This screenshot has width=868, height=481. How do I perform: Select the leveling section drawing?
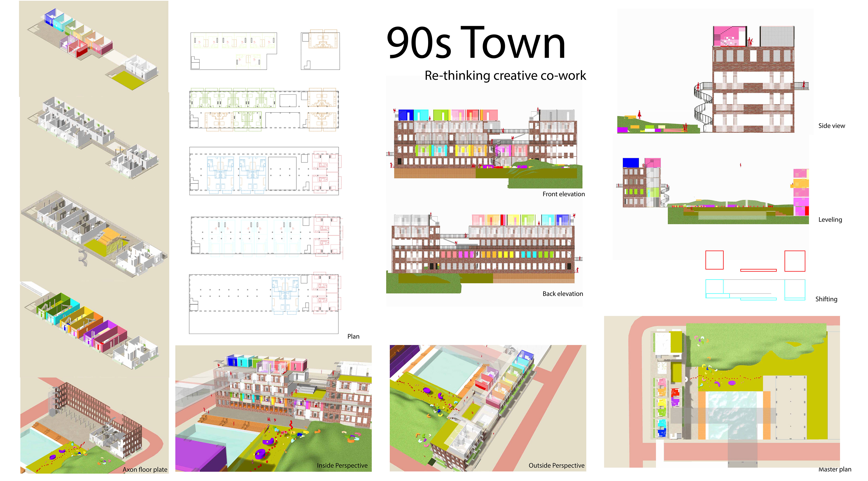click(x=712, y=191)
